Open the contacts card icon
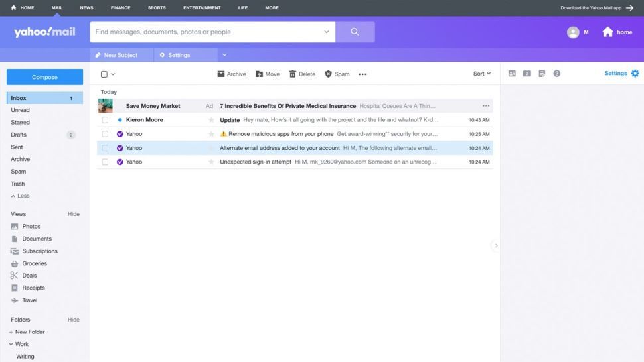The height and width of the screenshot is (362, 644). coord(512,74)
